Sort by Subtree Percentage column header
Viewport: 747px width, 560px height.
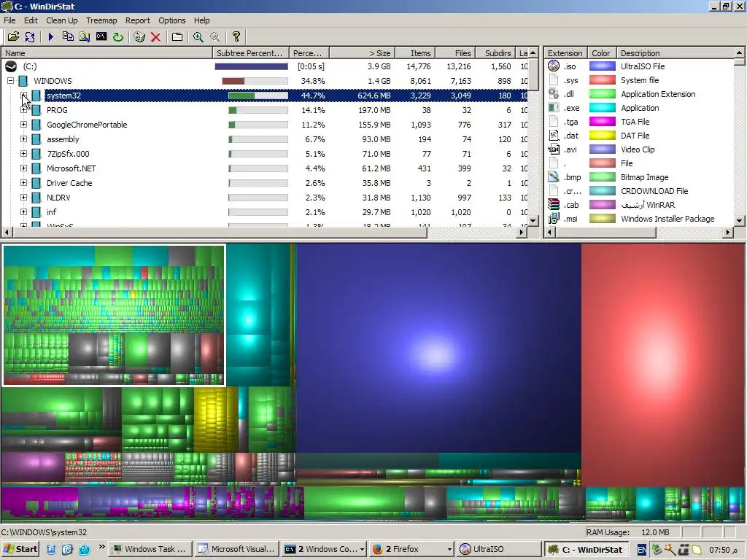point(251,52)
